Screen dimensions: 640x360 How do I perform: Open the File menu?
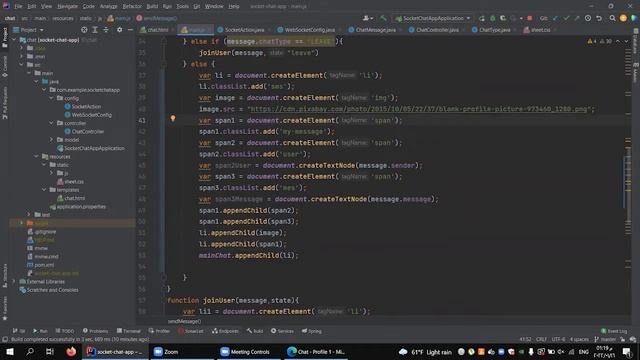click(18, 6)
